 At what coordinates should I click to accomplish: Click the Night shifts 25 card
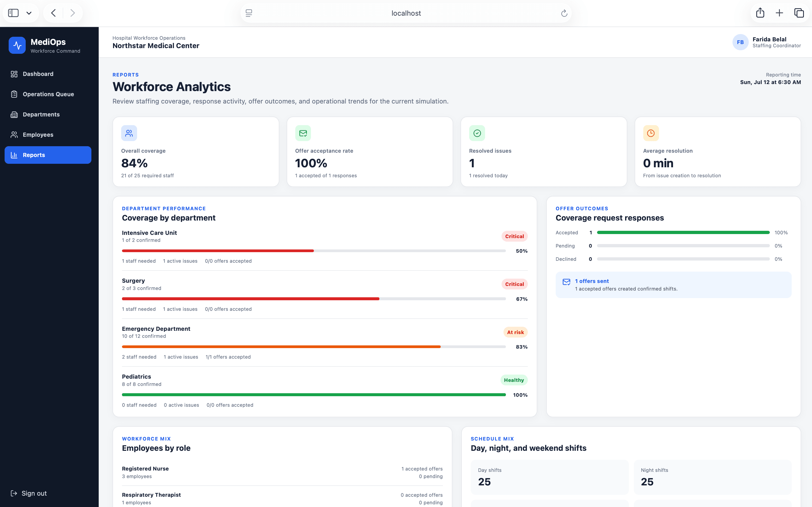[x=712, y=477]
